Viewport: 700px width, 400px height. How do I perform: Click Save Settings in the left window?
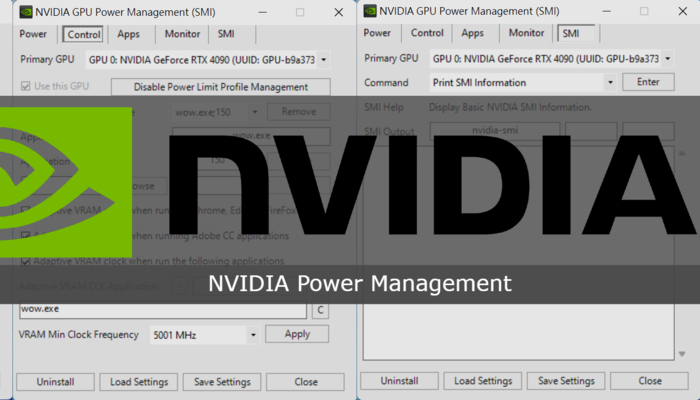tap(222, 382)
